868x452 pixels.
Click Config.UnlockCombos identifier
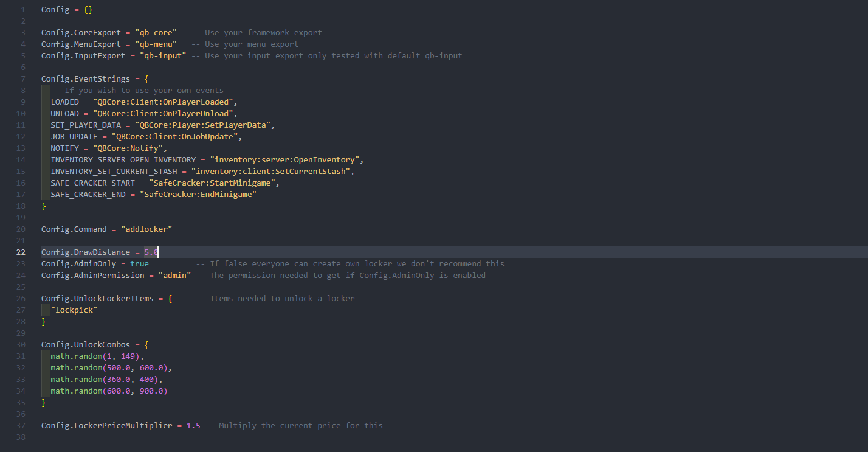pos(86,345)
